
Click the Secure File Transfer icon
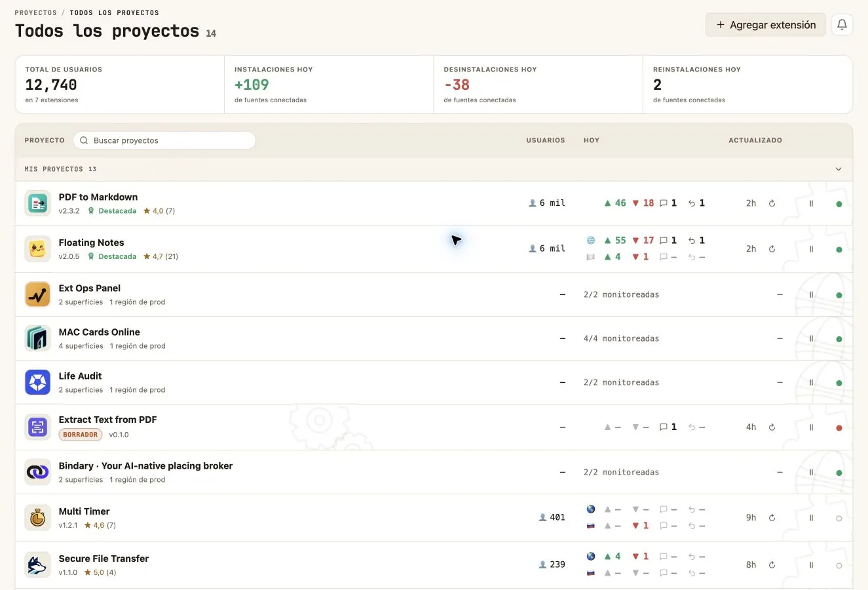click(x=37, y=565)
